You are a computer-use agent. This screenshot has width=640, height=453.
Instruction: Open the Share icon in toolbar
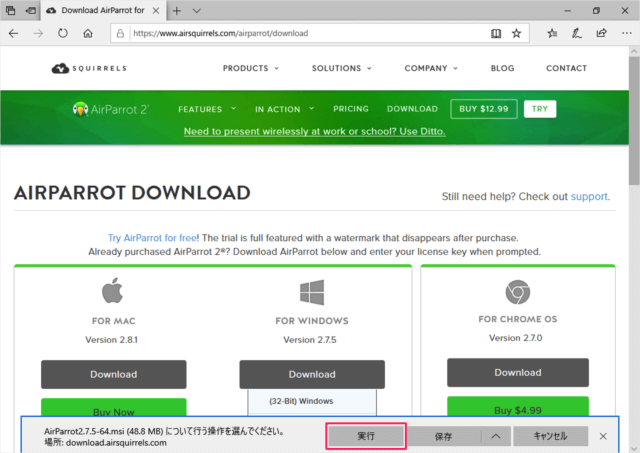pyautogui.click(x=601, y=33)
